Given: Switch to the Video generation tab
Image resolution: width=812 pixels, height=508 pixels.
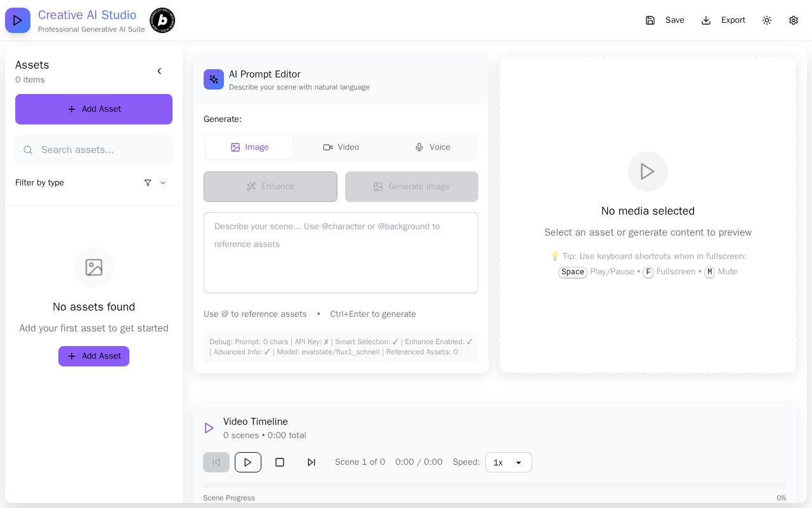Looking at the screenshot, I should [341, 147].
